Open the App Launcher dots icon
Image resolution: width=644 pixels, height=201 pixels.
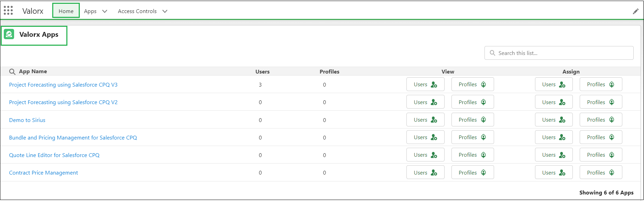[8, 11]
